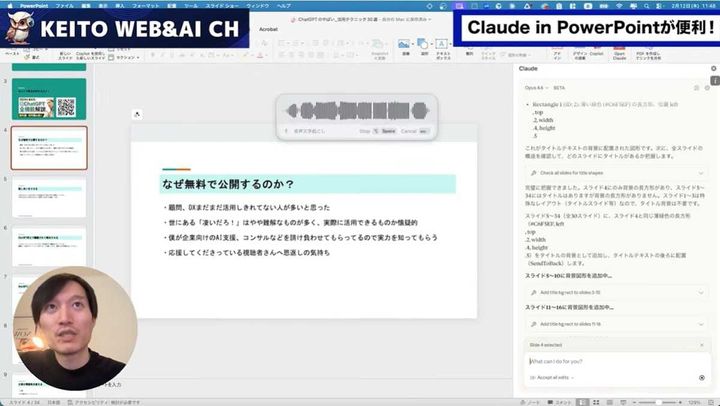The height and width of the screenshot is (406, 720).
Task: Stop the voice transcription recording
Action: (377, 131)
